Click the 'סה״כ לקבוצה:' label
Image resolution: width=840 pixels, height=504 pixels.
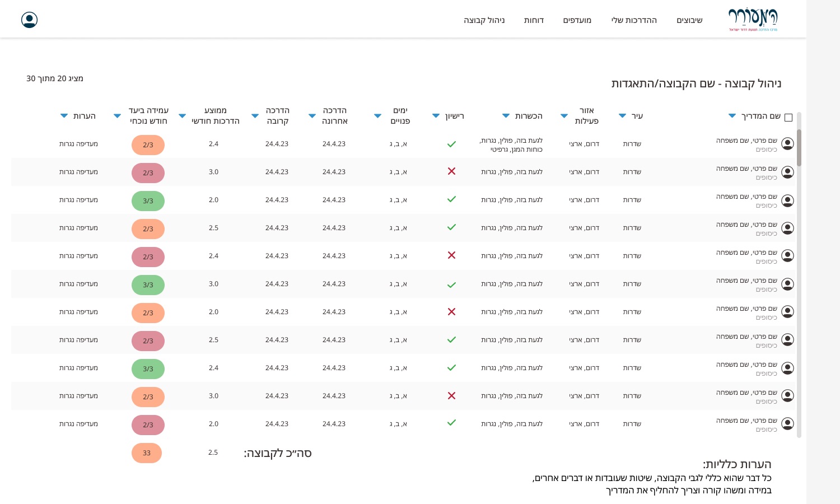[x=278, y=454]
